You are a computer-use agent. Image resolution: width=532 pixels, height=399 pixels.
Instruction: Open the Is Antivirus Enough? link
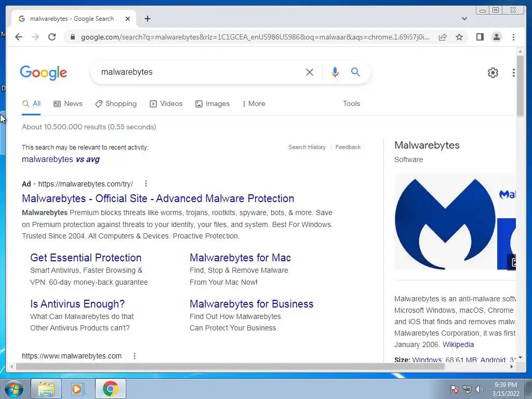[x=77, y=304]
